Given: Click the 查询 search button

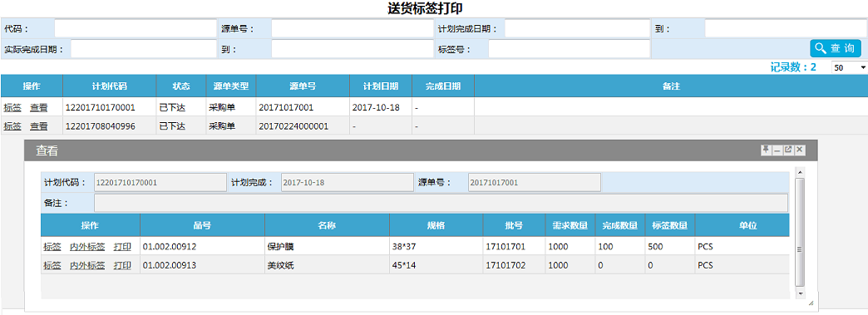Looking at the screenshot, I should (836, 48).
